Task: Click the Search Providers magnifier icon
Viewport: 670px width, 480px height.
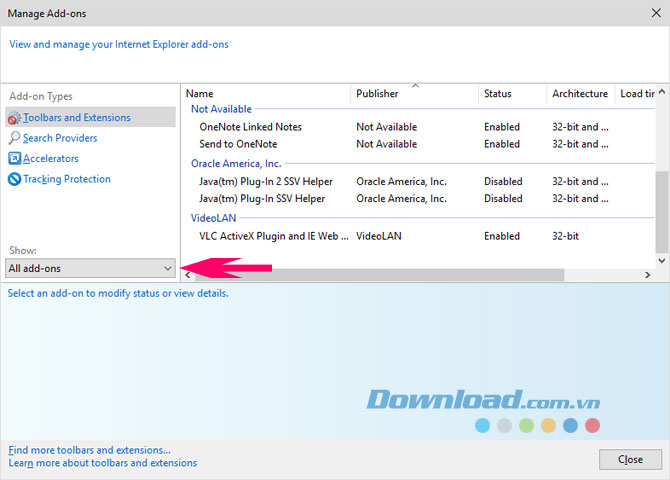Action: (14, 138)
